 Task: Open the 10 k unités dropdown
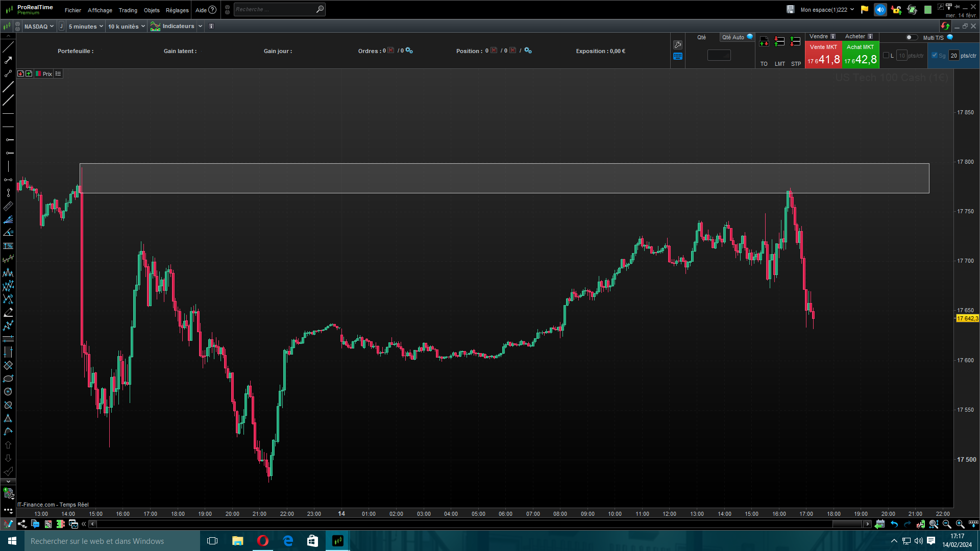pyautogui.click(x=126, y=27)
